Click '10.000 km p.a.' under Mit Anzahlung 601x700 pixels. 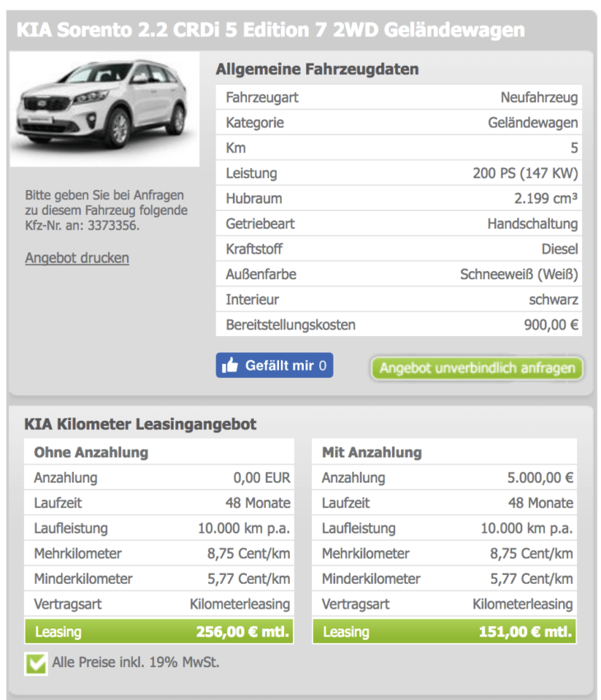(x=526, y=529)
